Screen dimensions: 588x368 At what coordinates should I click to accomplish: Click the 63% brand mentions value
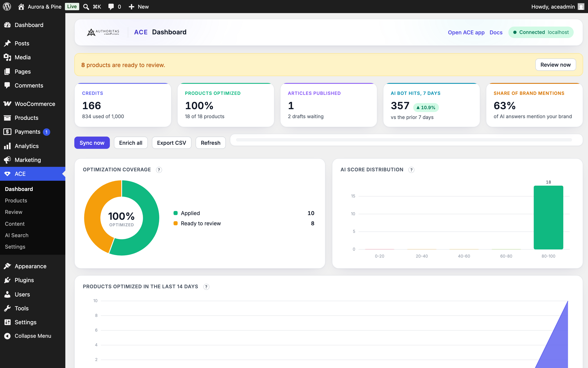[x=505, y=106]
